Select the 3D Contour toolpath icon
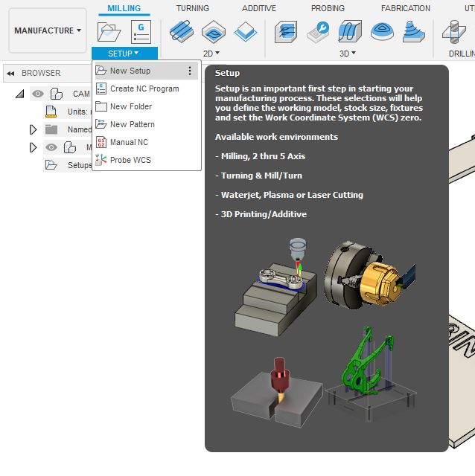Viewport: 475px width, 476px height. (383, 31)
